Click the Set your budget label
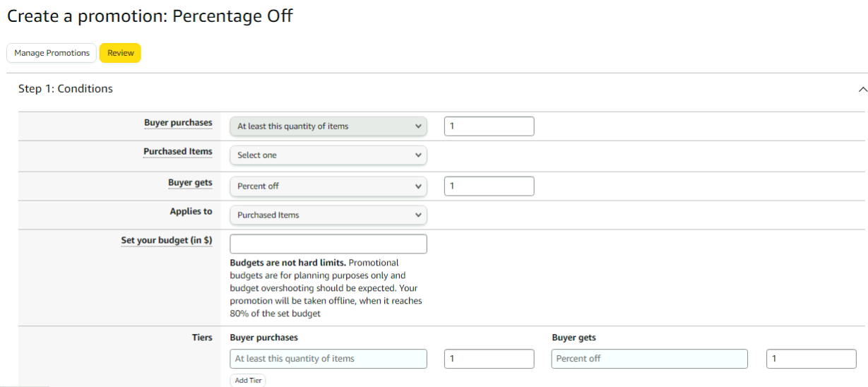The width and height of the screenshot is (868, 387). [x=167, y=241]
